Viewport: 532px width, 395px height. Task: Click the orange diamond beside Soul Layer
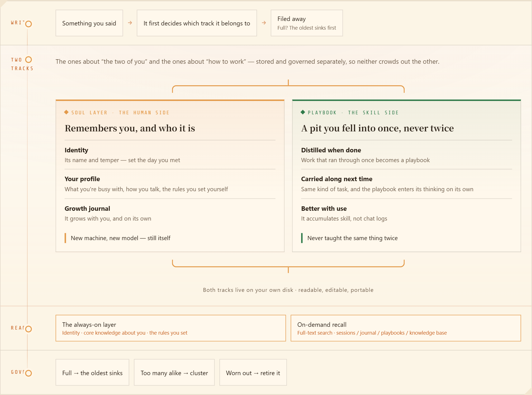click(66, 112)
